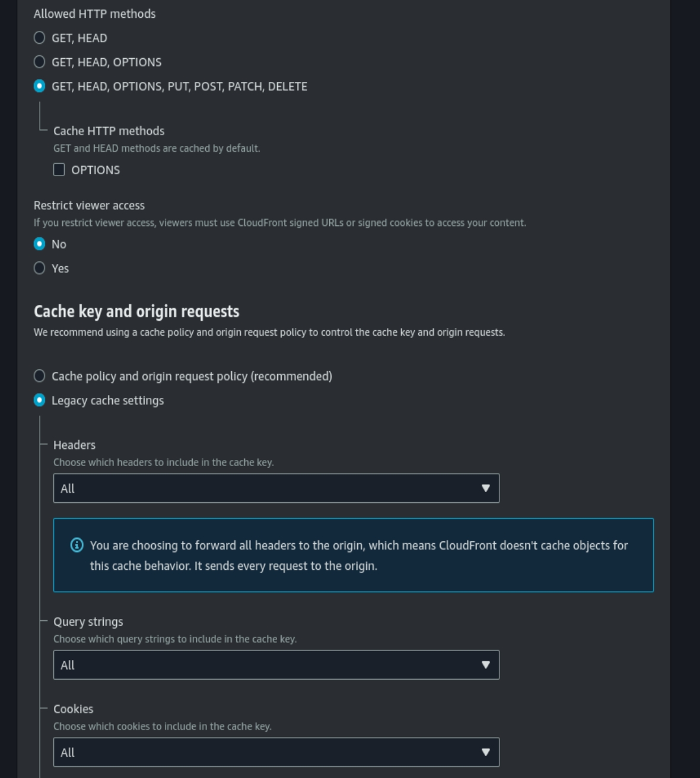Select Legacy cache settings option
Viewport: 700px width, 778px height.
click(x=40, y=400)
